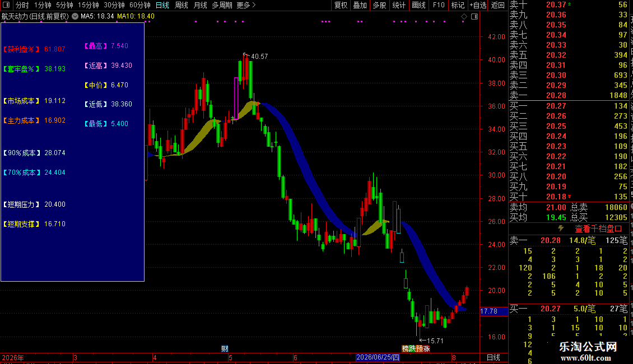Switch to 1分钟 timeframe tab
This screenshot has width=633, height=364.
[x=43, y=5]
